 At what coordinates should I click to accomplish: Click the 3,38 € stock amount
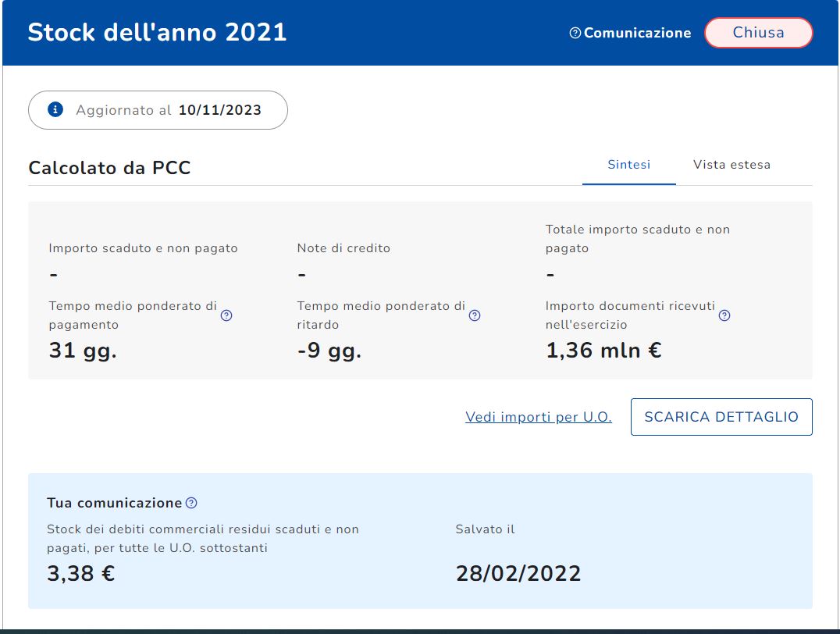pos(81,574)
